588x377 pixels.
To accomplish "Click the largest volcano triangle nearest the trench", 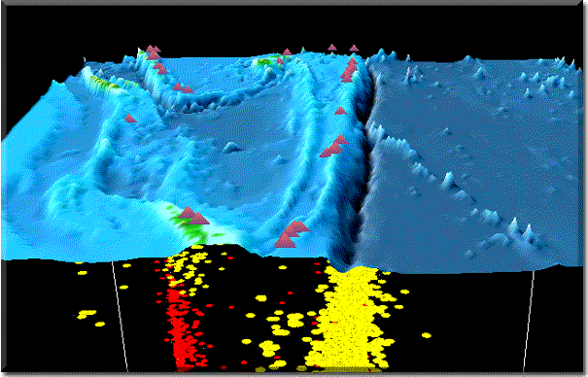I will pyautogui.click(x=285, y=240).
